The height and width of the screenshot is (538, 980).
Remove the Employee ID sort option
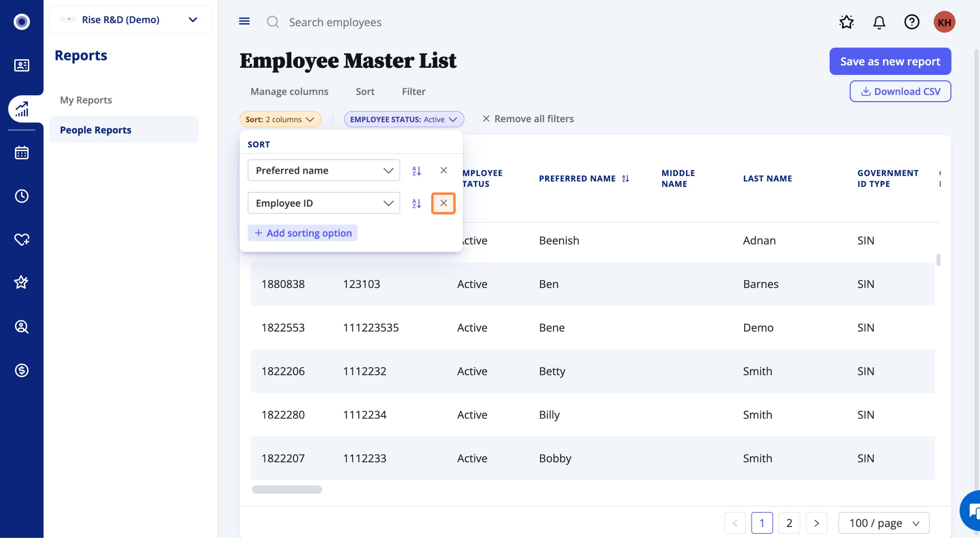point(443,203)
